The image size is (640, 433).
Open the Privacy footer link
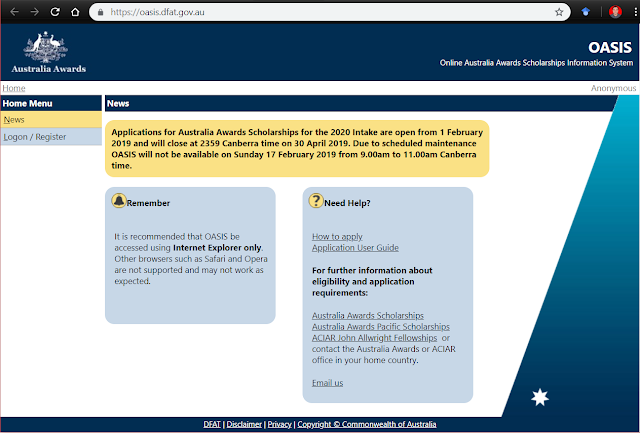click(x=280, y=424)
